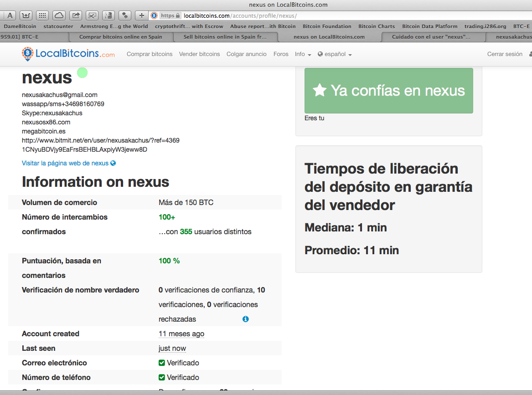The image size is (532, 395).
Task: Click the toolbar icon right of the scissors
Action: 108,15
